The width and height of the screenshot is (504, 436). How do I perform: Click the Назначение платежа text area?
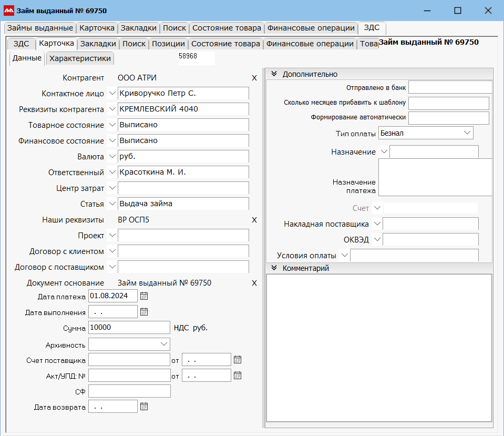435,177
